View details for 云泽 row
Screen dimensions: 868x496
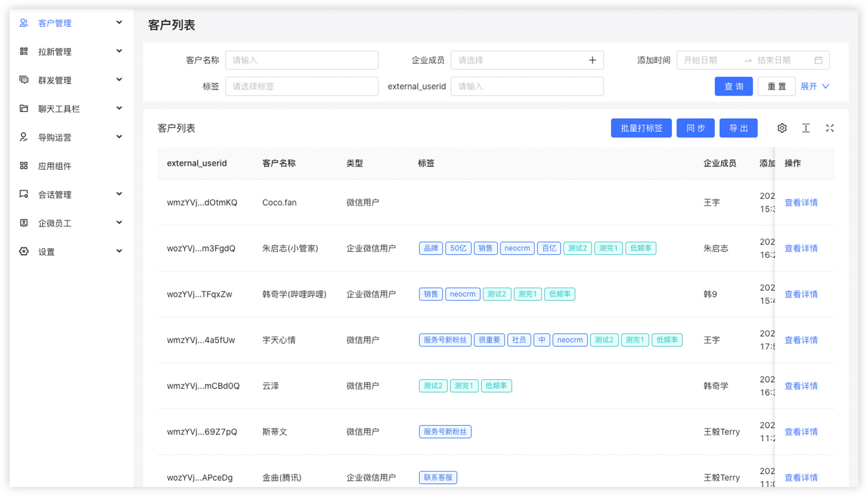pos(801,386)
